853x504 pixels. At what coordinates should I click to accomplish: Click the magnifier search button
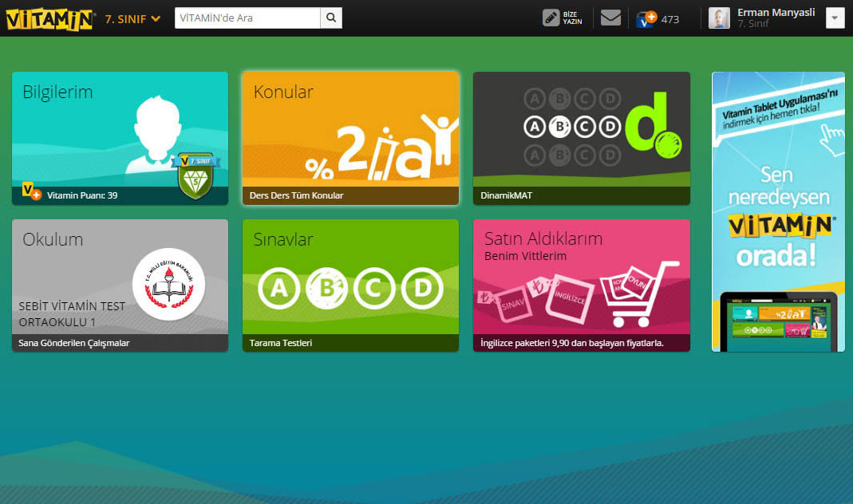(331, 18)
